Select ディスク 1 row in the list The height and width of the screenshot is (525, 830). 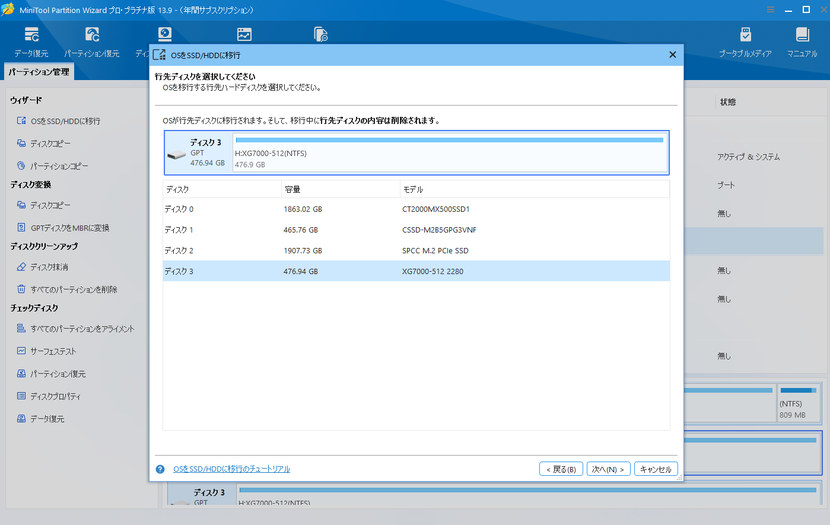[416, 230]
